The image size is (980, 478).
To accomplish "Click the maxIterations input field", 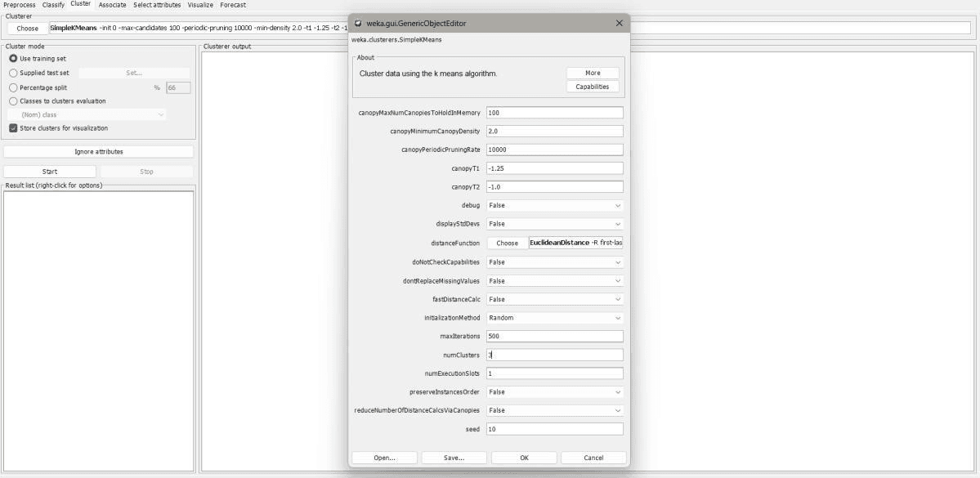I will (x=555, y=336).
